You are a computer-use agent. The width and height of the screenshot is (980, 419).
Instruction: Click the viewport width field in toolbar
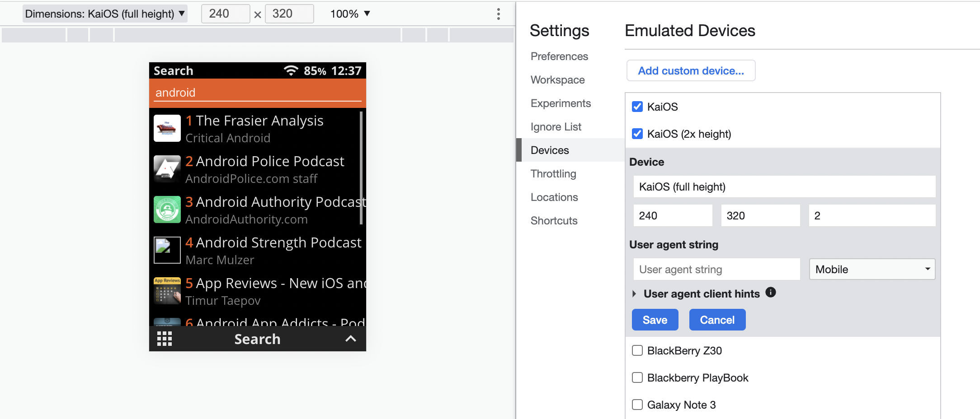[x=226, y=14]
